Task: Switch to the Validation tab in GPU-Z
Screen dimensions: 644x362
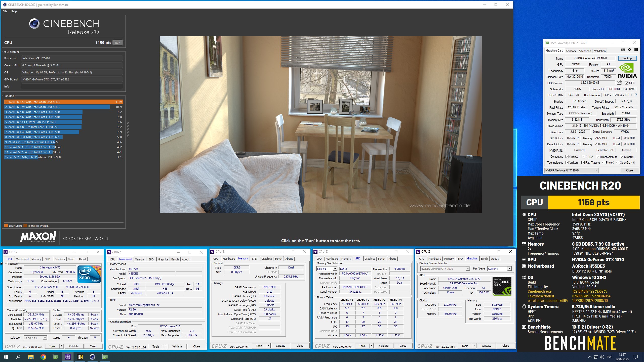Action: click(600, 51)
